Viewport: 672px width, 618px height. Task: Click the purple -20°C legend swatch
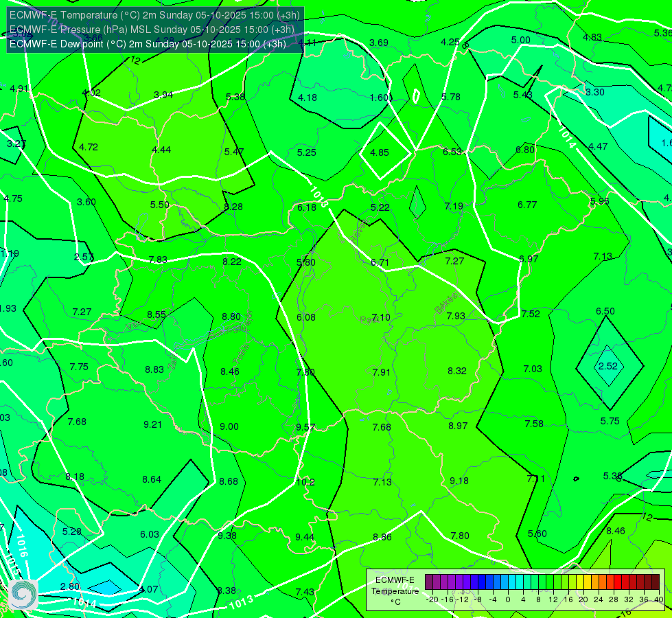[x=429, y=582]
